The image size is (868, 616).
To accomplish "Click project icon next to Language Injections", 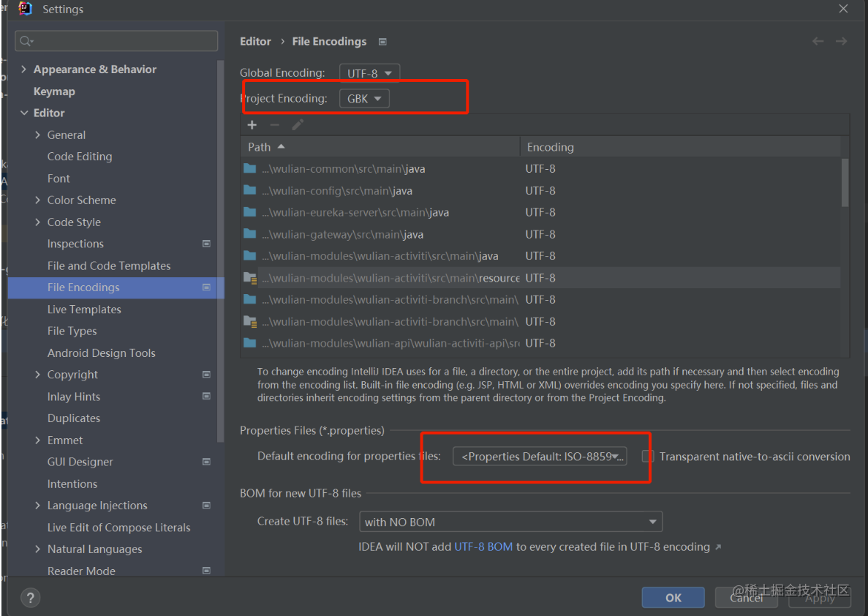I will coord(206,506).
